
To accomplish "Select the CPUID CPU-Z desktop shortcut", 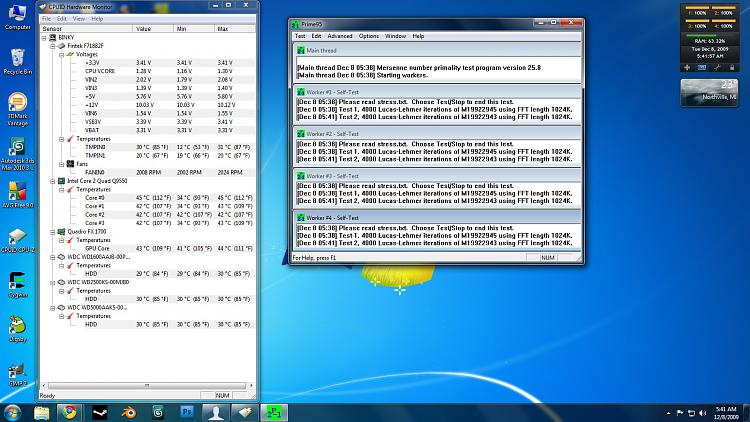I will (x=17, y=240).
